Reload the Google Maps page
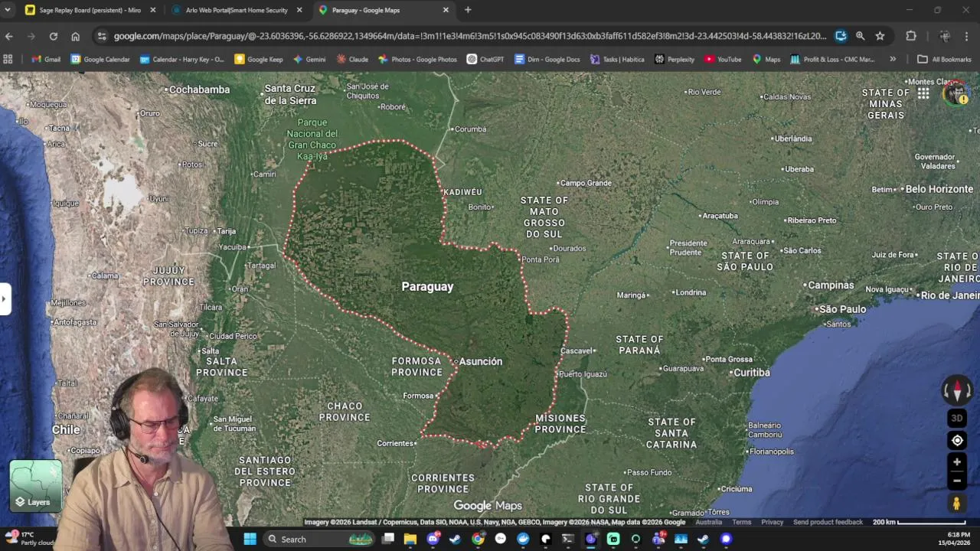The height and width of the screenshot is (551, 980). coord(53,36)
